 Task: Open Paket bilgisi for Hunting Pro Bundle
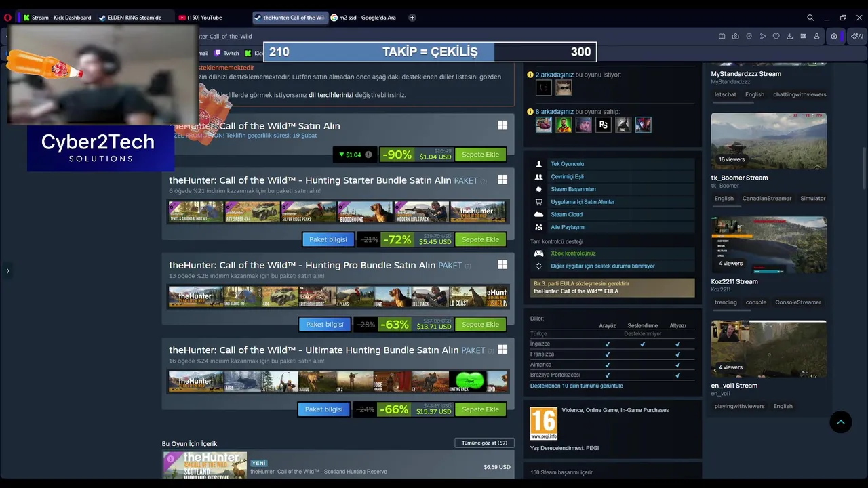click(x=324, y=324)
